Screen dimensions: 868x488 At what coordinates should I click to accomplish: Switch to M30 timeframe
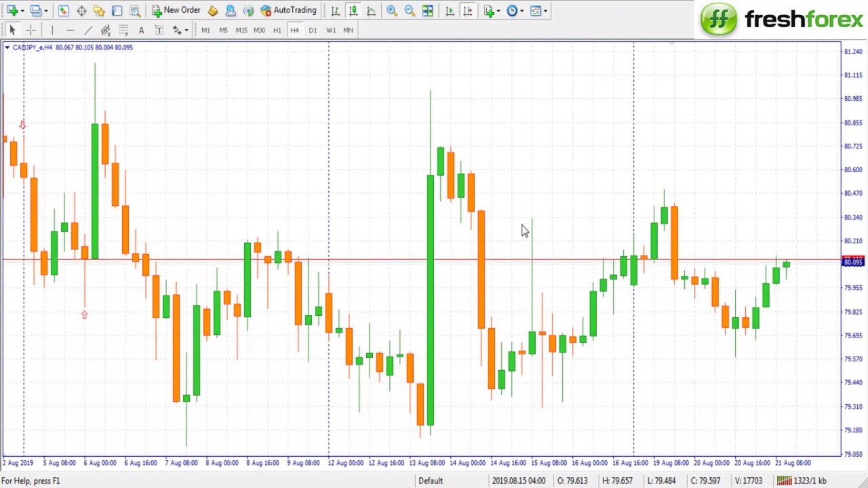[259, 30]
